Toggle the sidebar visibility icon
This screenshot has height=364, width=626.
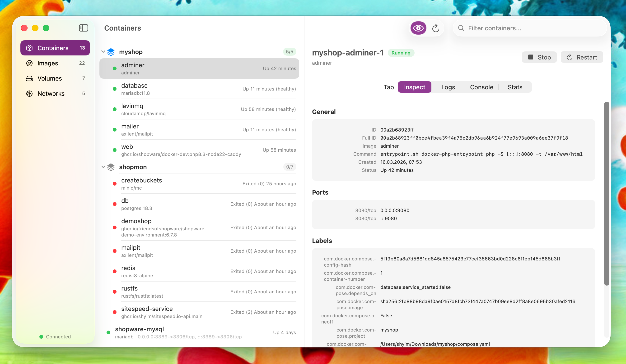[x=83, y=28]
